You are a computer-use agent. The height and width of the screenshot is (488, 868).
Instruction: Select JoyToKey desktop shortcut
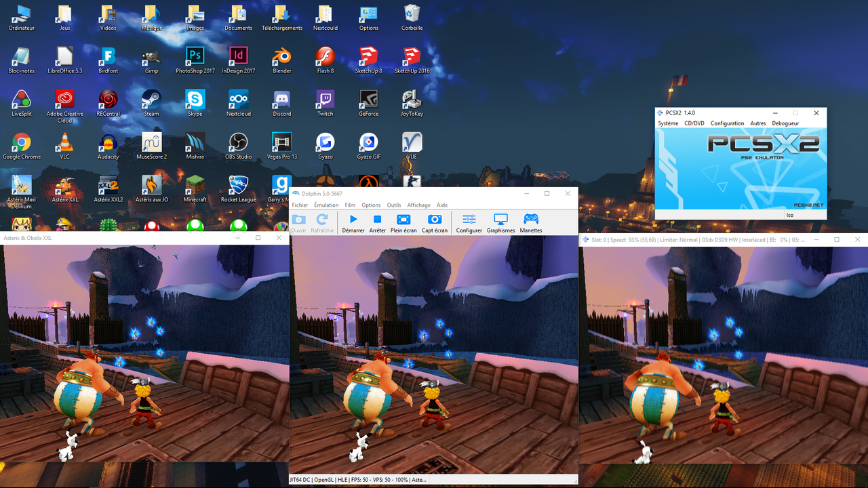pyautogui.click(x=412, y=103)
